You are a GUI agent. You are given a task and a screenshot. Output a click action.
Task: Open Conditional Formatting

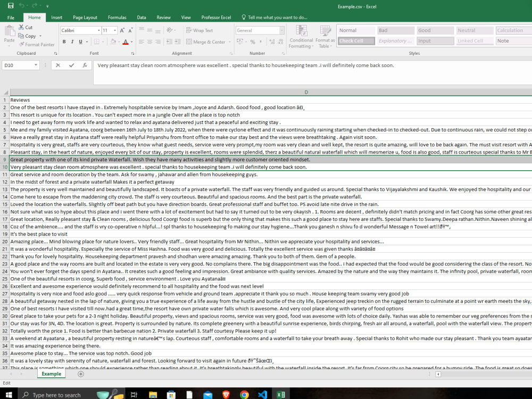click(301, 37)
